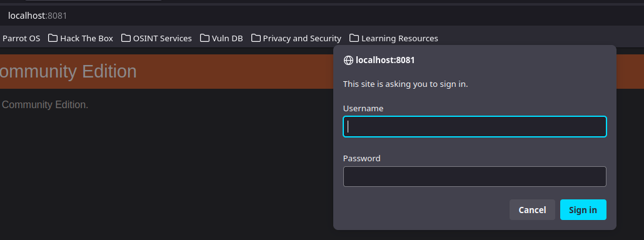The width and height of the screenshot is (644, 240).
Task: Click the large Community Edition heading
Action: pos(68,71)
